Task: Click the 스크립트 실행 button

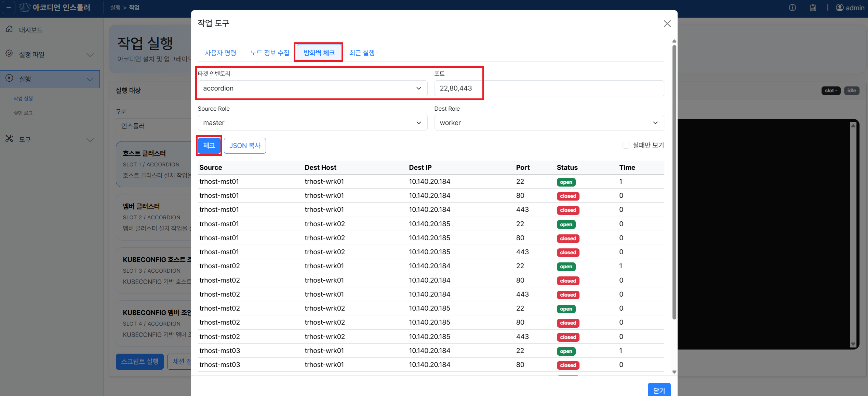Action: click(140, 361)
